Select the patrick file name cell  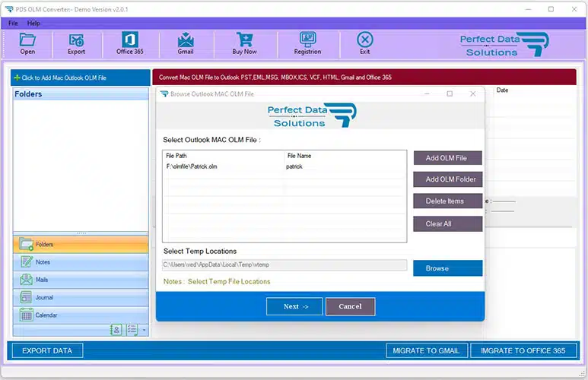coord(294,166)
